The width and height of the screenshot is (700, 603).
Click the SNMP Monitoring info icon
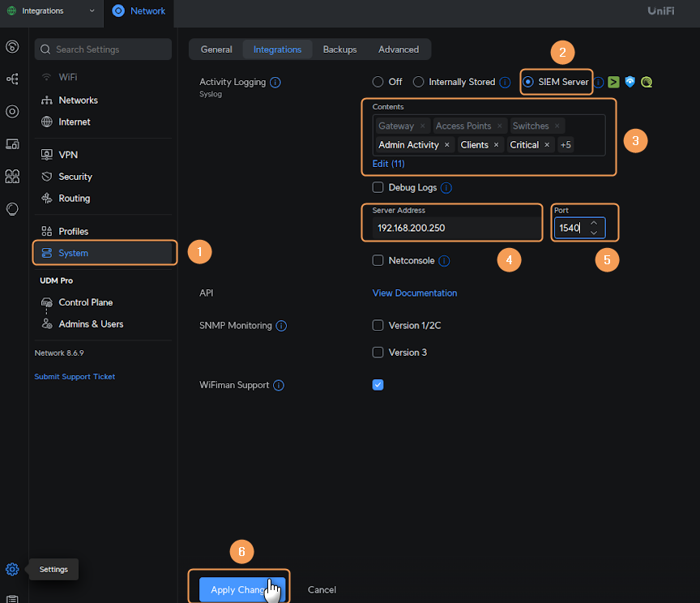click(x=281, y=326)
